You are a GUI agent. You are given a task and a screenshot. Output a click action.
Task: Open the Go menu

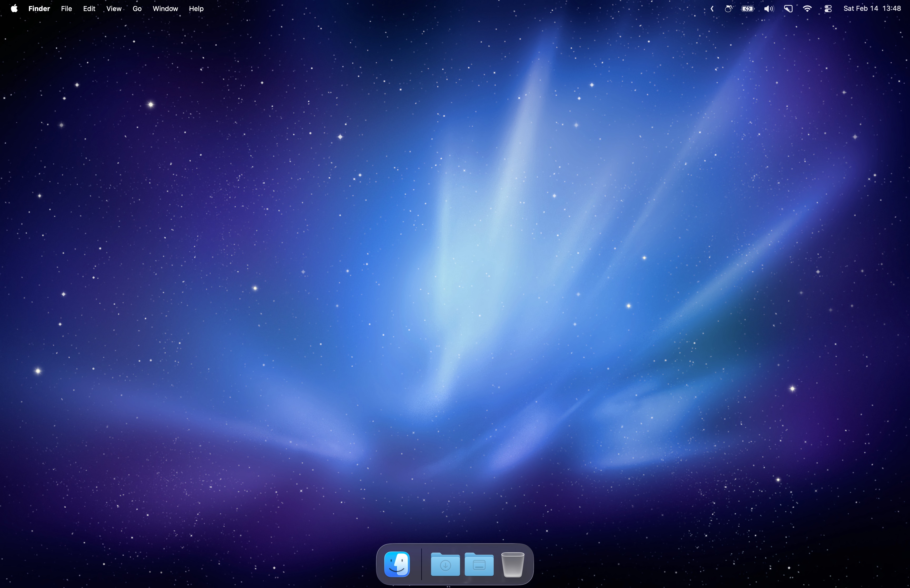coord(137,8)
